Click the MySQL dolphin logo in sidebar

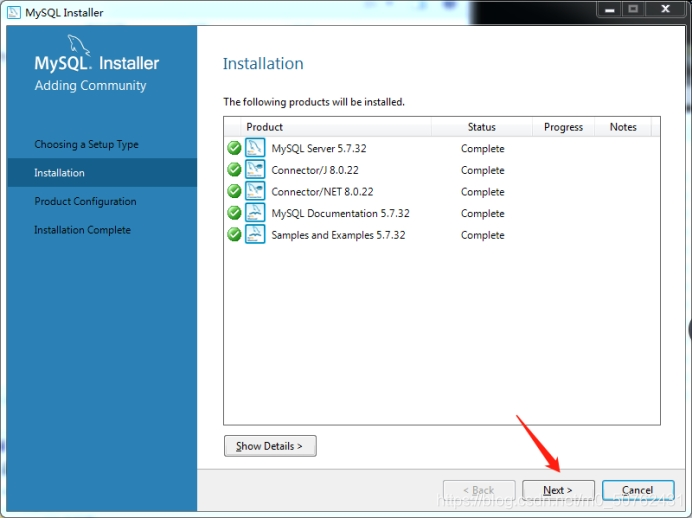(79, 45)
